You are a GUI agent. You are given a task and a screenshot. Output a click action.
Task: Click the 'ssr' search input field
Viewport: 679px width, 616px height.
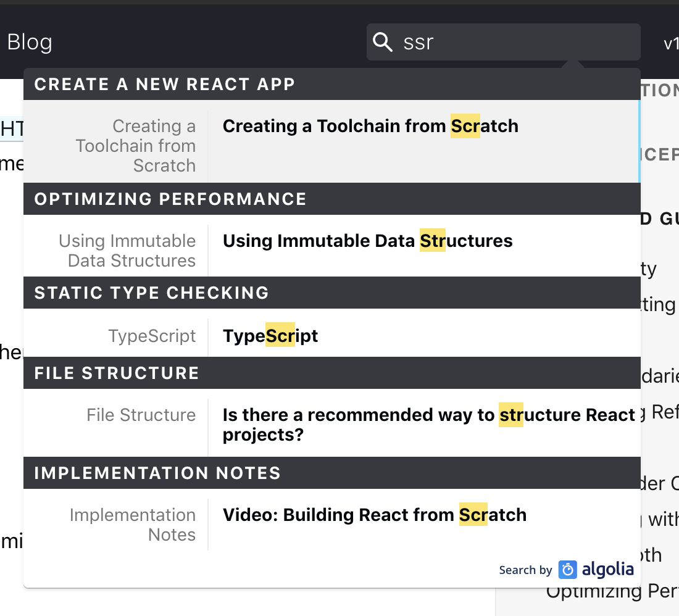[512, 43]
